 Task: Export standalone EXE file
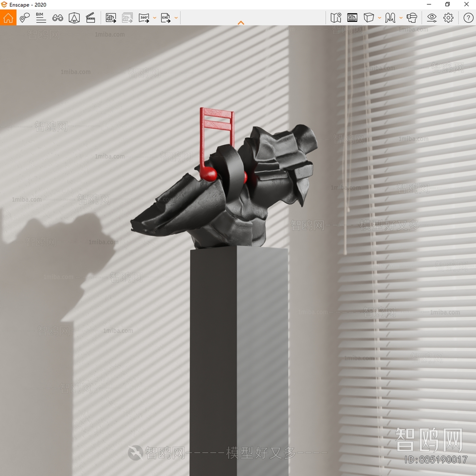[166, 18]
